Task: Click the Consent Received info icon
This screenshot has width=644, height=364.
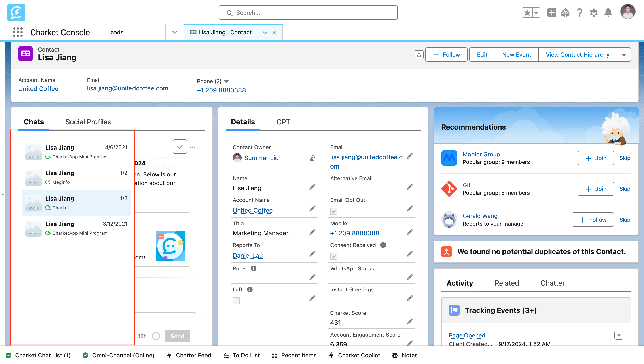Action: click(383, 245)
